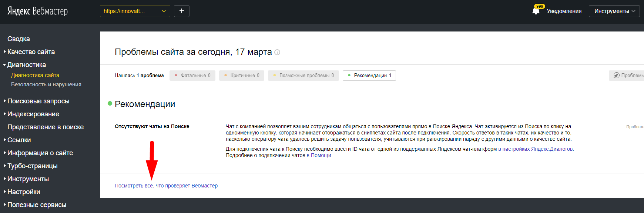Expand Информация о сайте section
This screenshot has height=213, width=644.
(40, 153)
